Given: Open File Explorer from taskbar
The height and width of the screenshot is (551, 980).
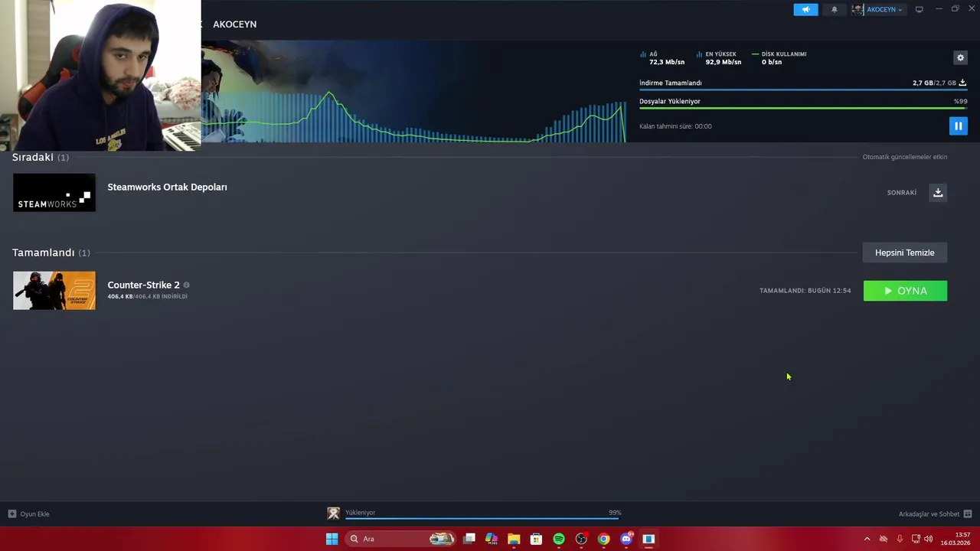Looking at the screenshot, I should click(x=514, y=539).
